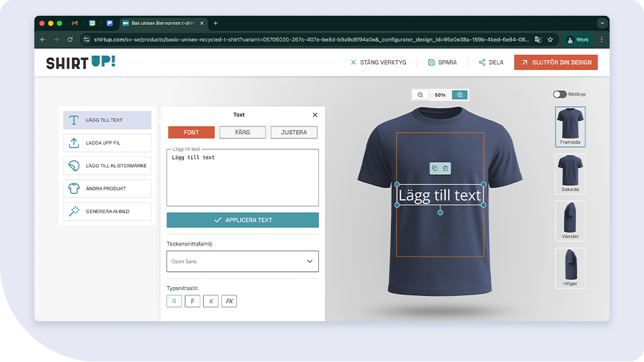Select Generera AI-bild option
Screen dimensions: 644x362
107,211
